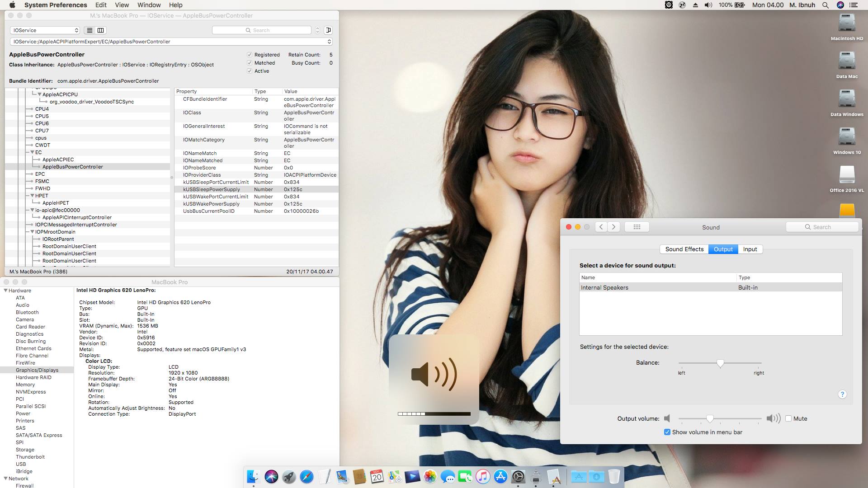Switch IORegistryExplorer to column view

(x=100, y=30)
